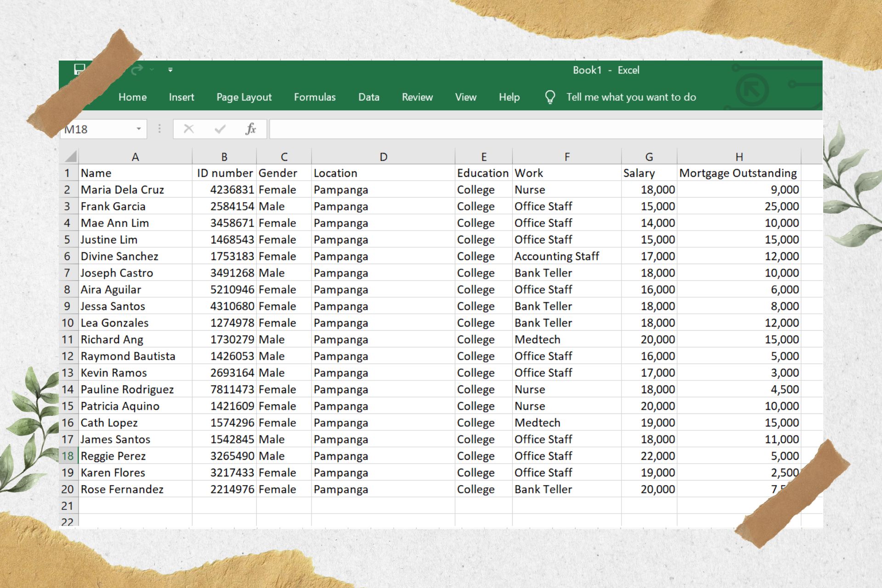
Task: Select row 18 header
Action: pos(68,456)
